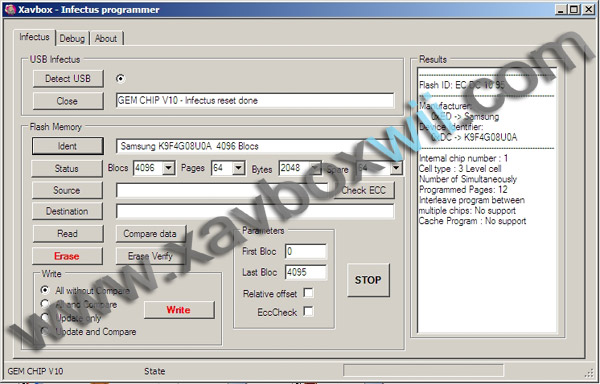The height and width of the screenshot is (384, 600).
Task: Click the Ident button
Action: point(67,146)
